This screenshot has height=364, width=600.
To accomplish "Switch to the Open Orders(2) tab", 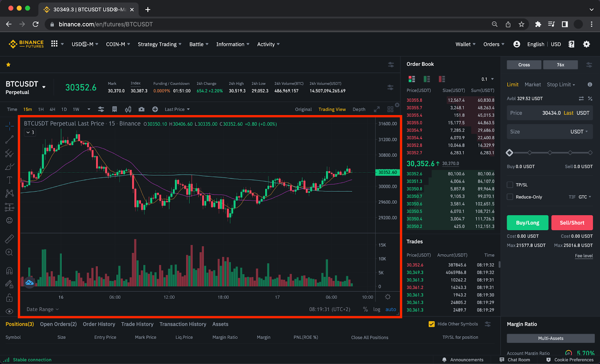I will 58,324.
